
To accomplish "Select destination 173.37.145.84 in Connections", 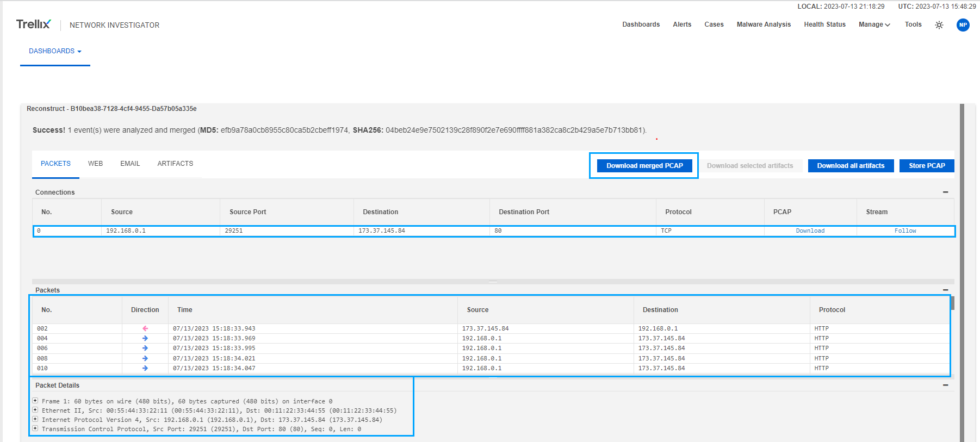I will 382,231.
